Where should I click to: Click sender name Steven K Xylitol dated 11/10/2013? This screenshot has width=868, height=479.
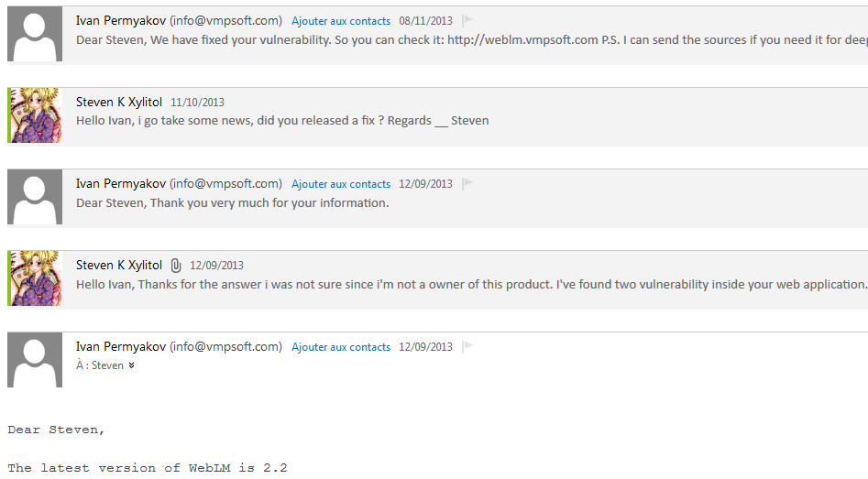point(119,103)
